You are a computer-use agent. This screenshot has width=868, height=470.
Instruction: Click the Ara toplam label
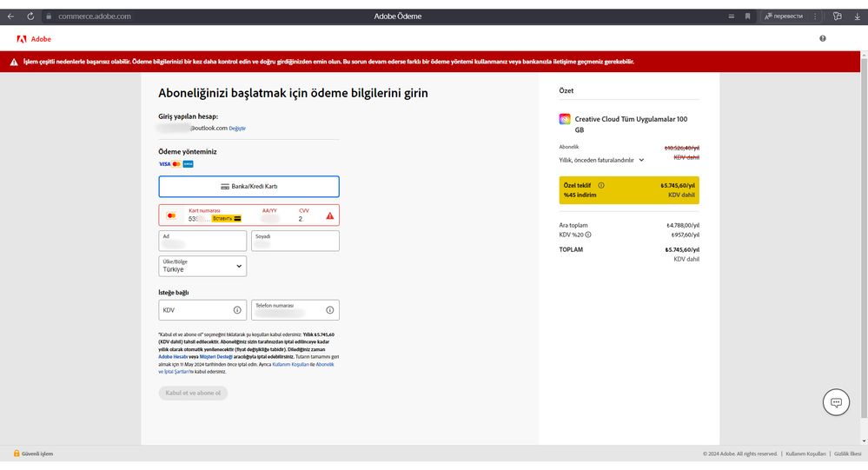[573, 225]
